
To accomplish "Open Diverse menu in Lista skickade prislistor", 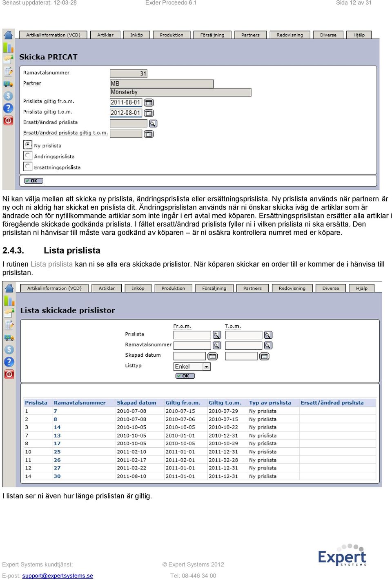I will pyautogui.click(x=331, y=288).
